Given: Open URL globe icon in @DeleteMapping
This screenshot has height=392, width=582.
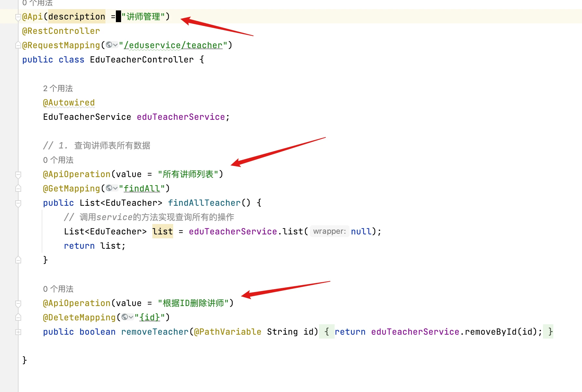Looking at the screenshot, I should pos(127,317).
